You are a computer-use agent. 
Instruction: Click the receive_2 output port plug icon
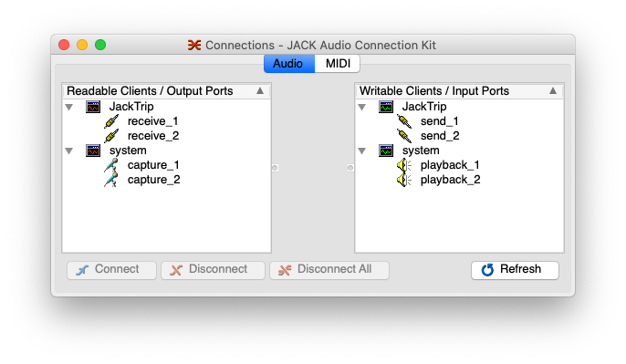[x=111, y=136]
